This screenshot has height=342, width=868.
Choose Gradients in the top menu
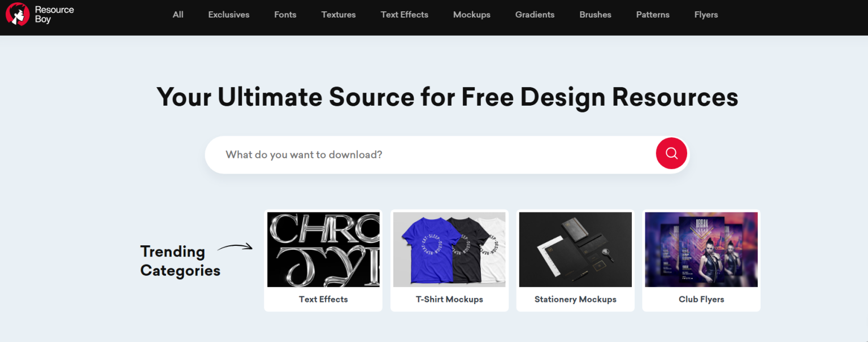pyautogui.click(x=535, y=15)
